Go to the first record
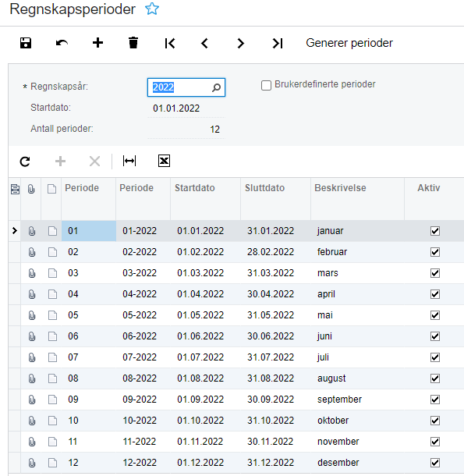The image size is (464, 476). pyautogui.click(x=170, y=43)
